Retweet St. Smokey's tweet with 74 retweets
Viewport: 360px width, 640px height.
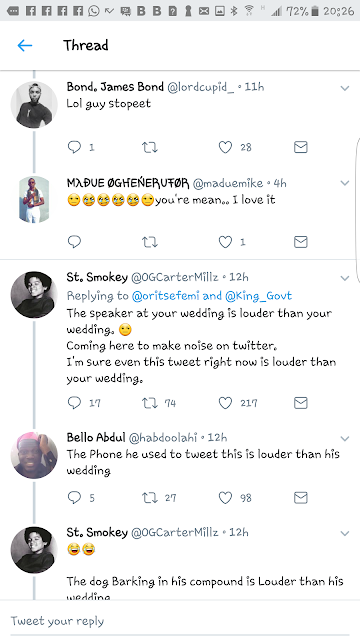[x=149, y=403]
